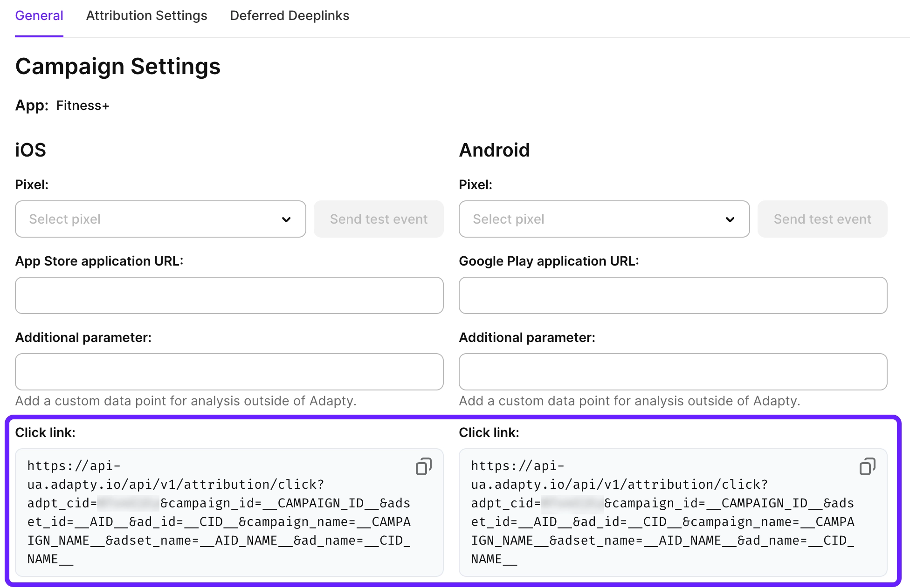Click the Android pixel dropdown chevron arrow
The width and height of the screenshot is (910, 588).
(x=730, y=219)
